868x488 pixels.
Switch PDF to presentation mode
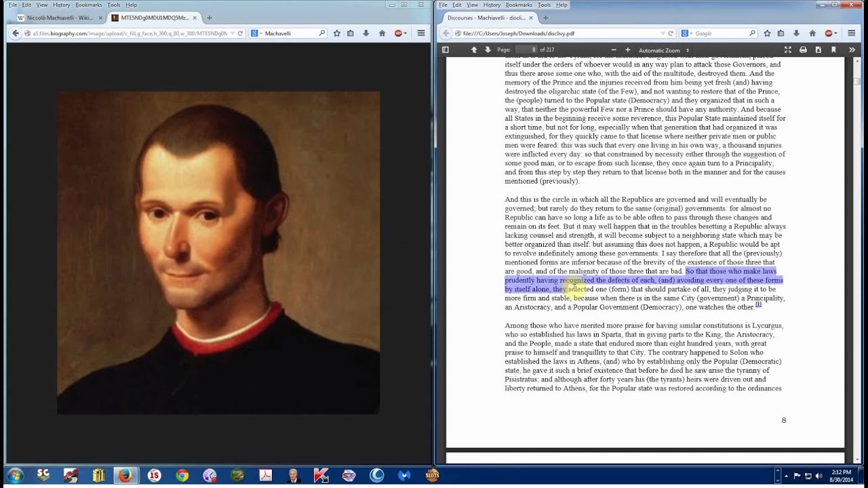(x=788, y=49)
